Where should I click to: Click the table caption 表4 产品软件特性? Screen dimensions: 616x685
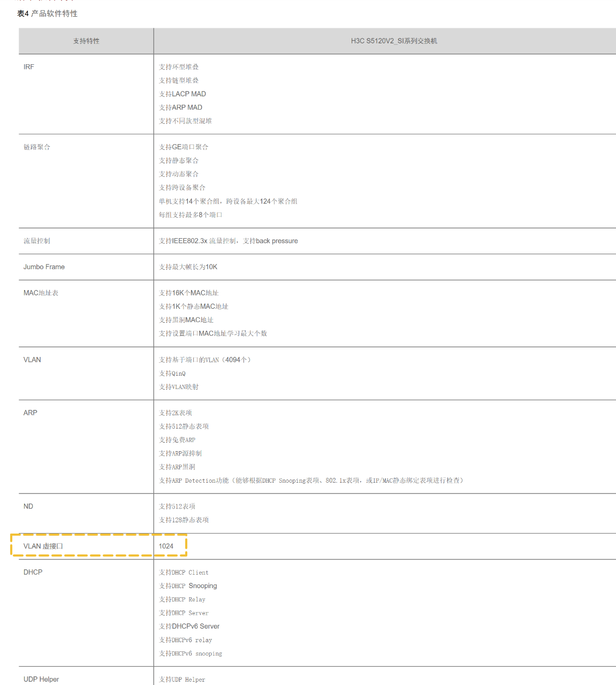click(47, 13)
